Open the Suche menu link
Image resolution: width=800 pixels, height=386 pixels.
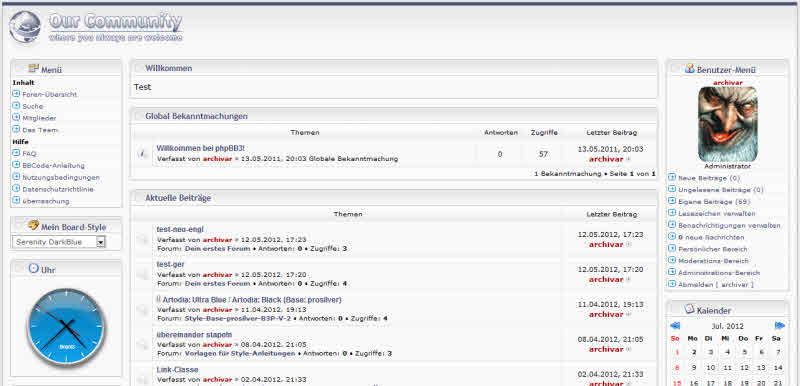point(33,106)
